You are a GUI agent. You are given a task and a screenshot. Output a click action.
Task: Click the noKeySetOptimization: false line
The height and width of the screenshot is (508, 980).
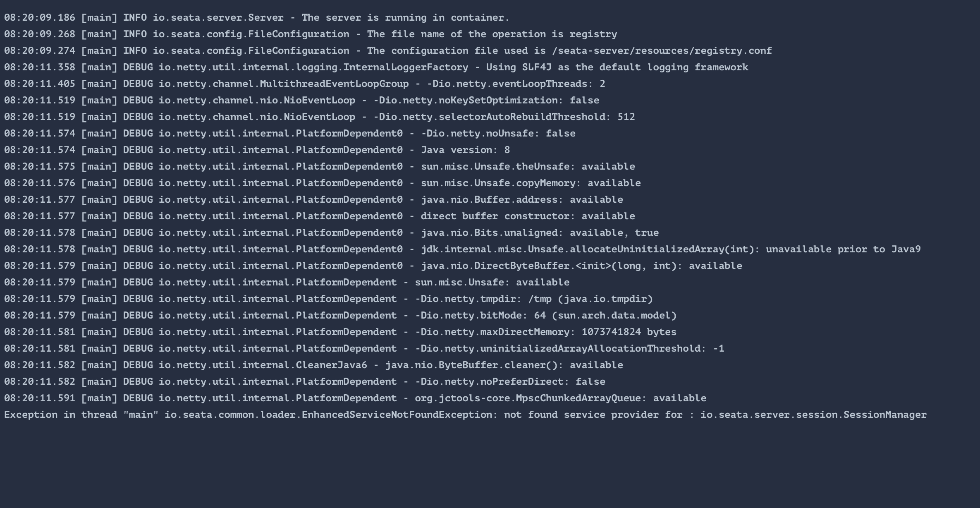302,100
